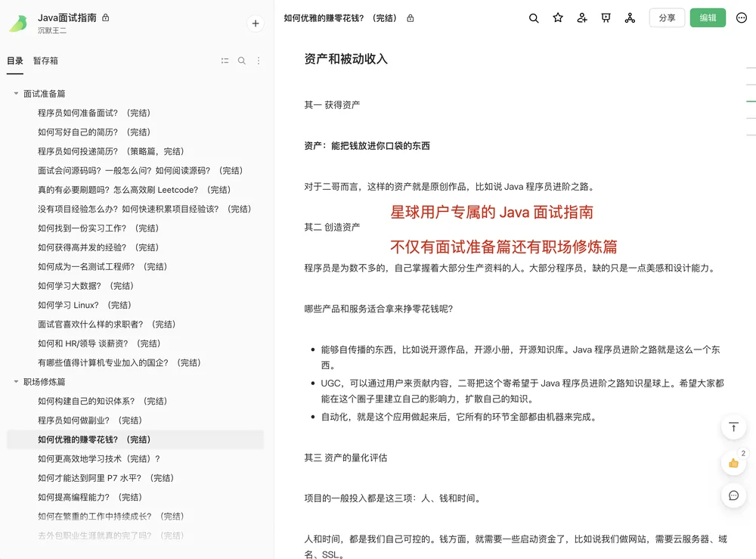Collapse the 职场修炼篇 section
The image size is (756, 559).
point(16,381)
